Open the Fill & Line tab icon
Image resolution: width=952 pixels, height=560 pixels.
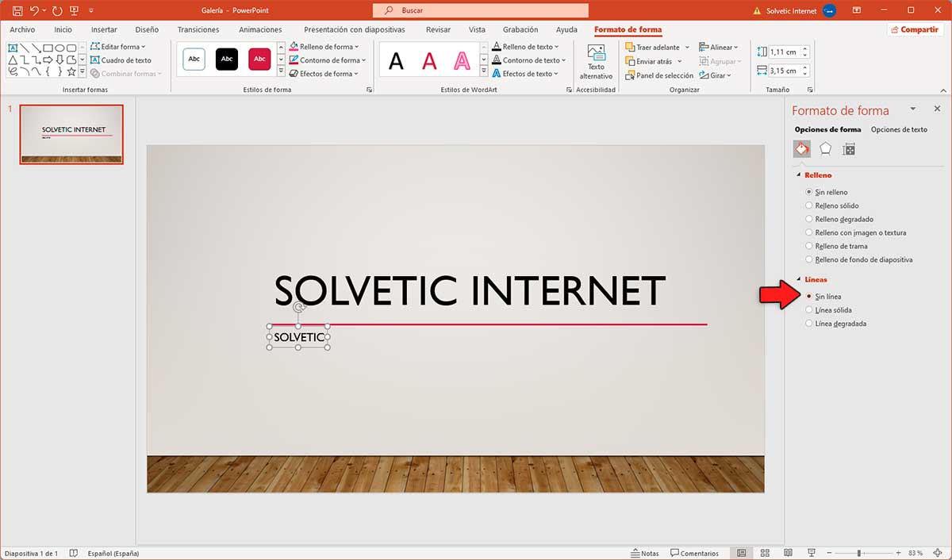[x=802, y=148]
